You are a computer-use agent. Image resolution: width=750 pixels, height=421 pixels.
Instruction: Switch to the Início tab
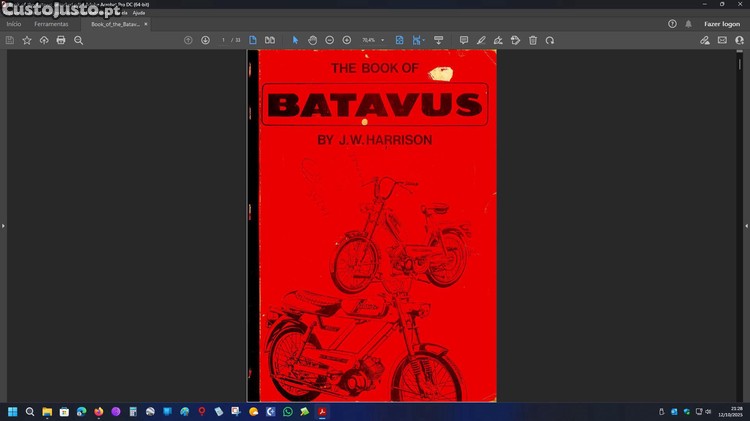click(x=14, y=23)
